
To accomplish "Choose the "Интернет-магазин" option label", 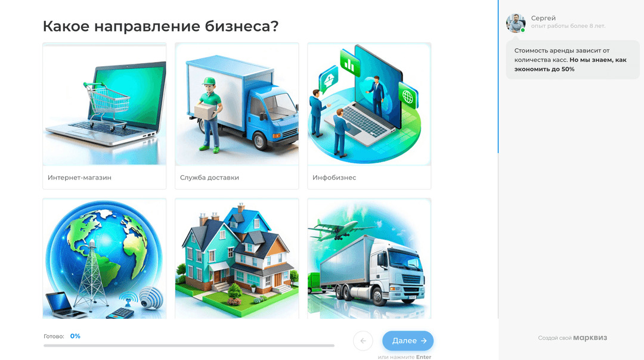I will 79,178.
